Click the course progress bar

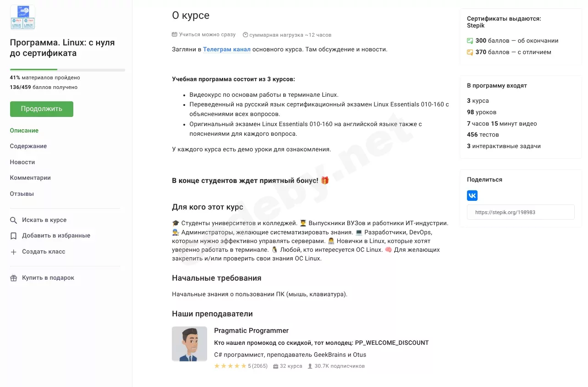67,70
